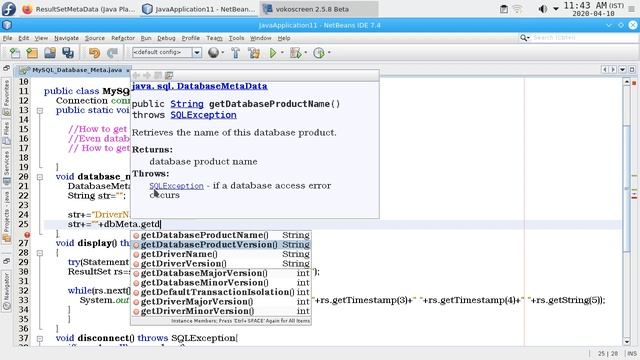Follow the String return type link
This screenshot has height=360, width=640.
187,104
